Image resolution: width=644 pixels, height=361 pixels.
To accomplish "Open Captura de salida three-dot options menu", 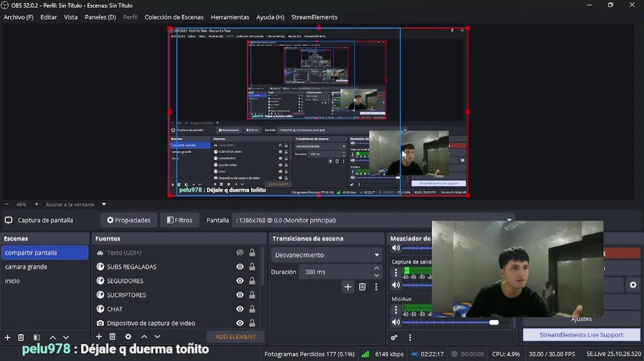I will point(396,272).
